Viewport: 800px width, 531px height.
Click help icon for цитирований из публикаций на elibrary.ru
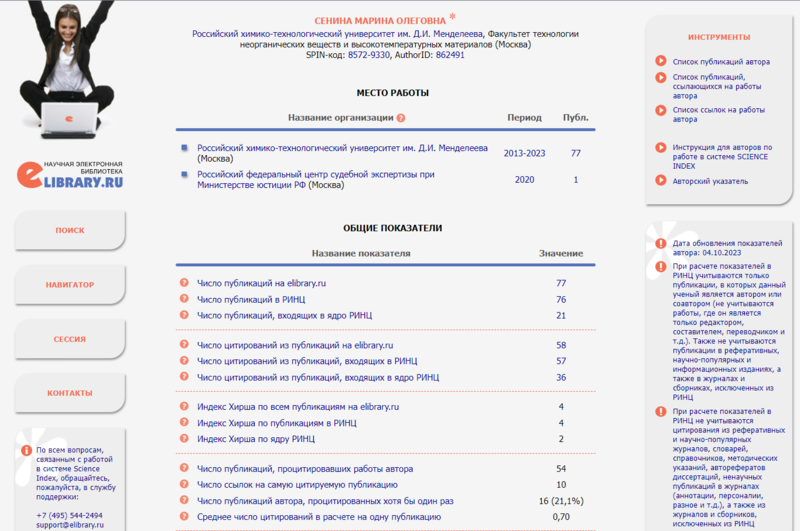click(184, 344)
